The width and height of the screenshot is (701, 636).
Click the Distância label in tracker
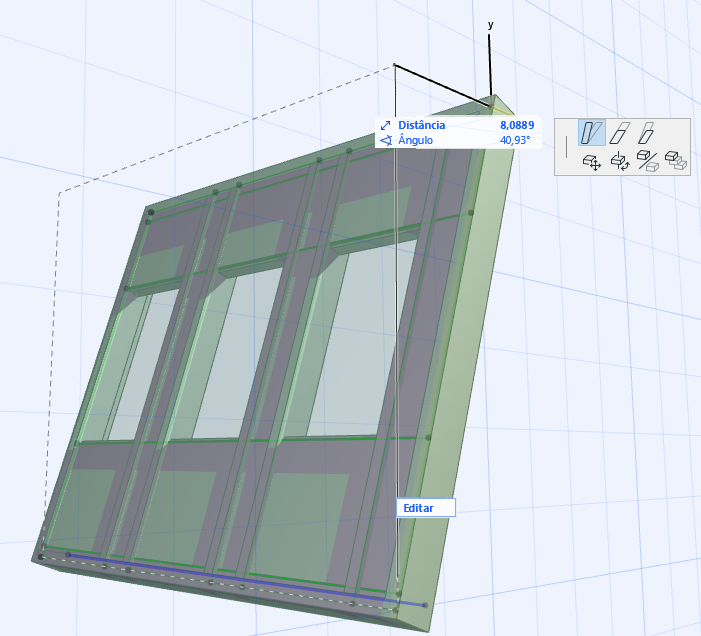click(x=422, y=125)
